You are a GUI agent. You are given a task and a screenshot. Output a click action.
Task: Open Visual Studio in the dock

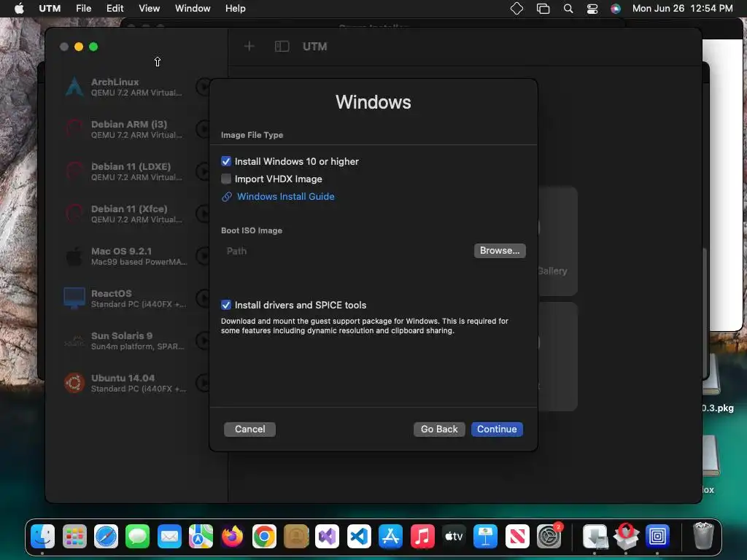[x=328, y=536]
